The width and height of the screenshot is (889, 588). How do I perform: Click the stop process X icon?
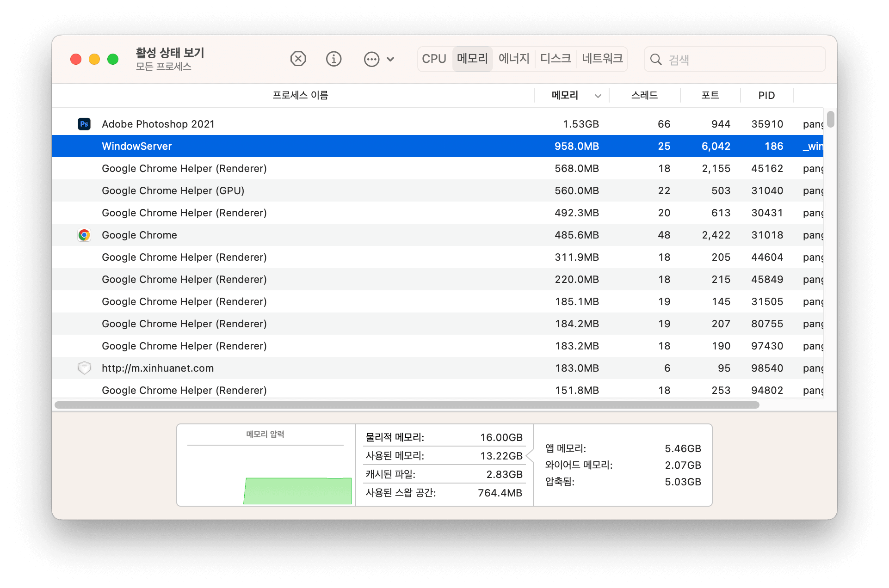298,59
